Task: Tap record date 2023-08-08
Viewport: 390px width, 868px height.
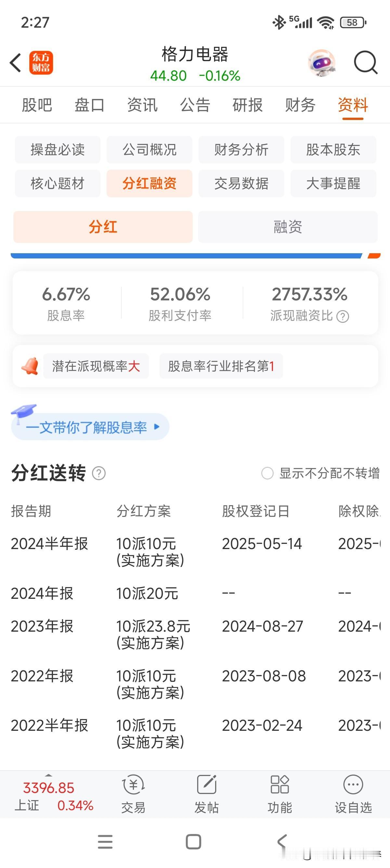Action: 264,676
